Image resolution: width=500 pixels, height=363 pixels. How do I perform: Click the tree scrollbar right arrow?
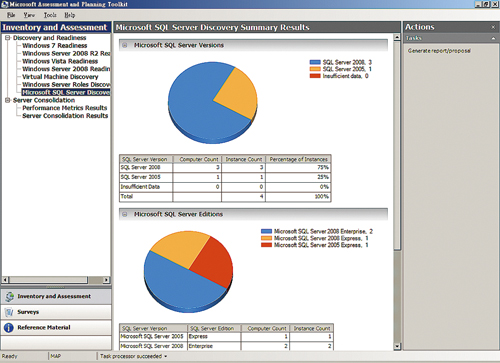tap(107, 280)
